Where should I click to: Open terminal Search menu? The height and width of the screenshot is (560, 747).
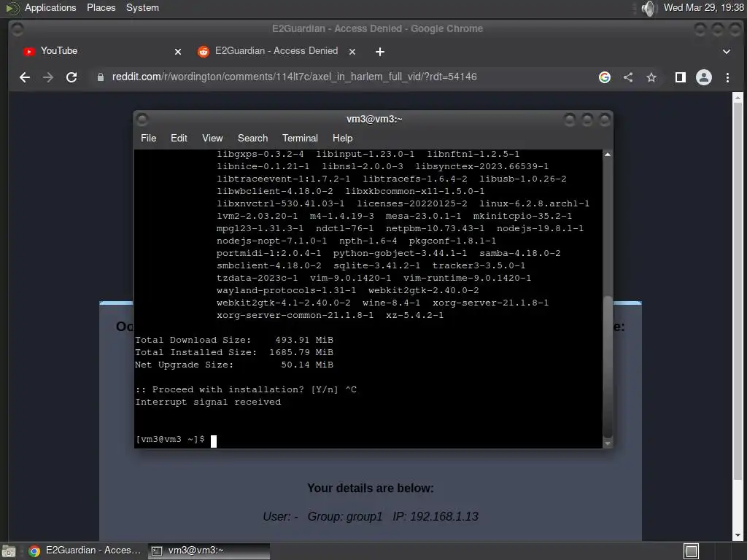tap(252, 138)
